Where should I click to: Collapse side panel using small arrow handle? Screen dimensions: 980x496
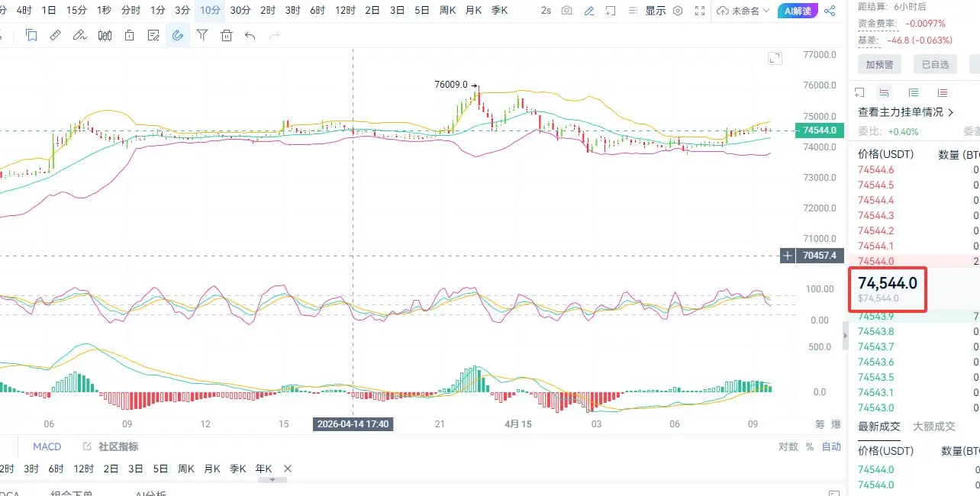844,334
